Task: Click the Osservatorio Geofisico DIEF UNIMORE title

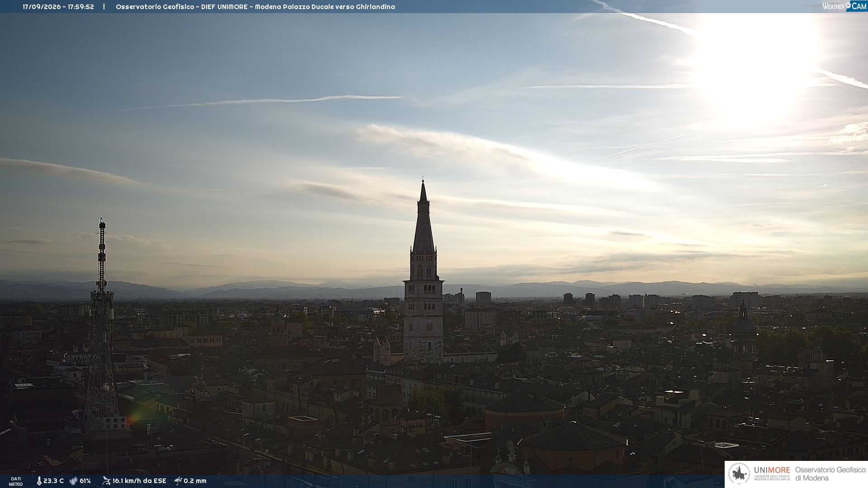Action: click(255, 7)
